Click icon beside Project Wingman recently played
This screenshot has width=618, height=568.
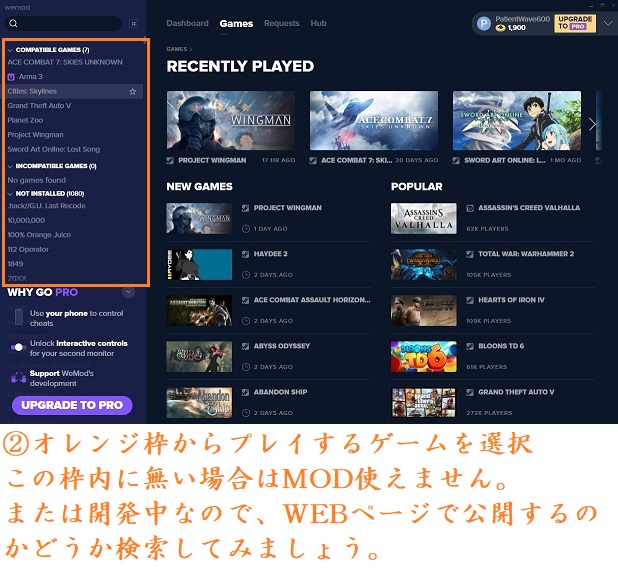coord(170,160)
